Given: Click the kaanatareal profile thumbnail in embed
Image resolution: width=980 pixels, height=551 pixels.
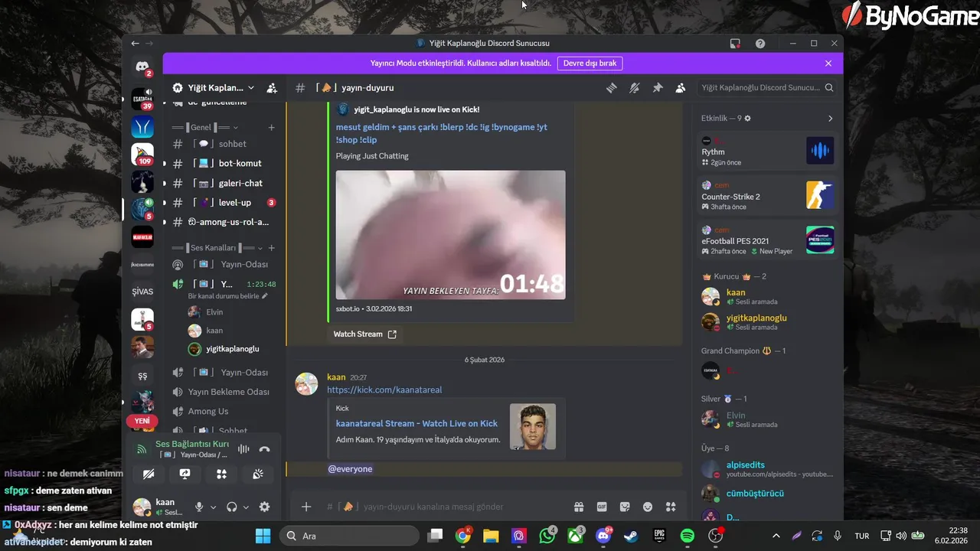Looking at the screenshot, I should [533, 427].
